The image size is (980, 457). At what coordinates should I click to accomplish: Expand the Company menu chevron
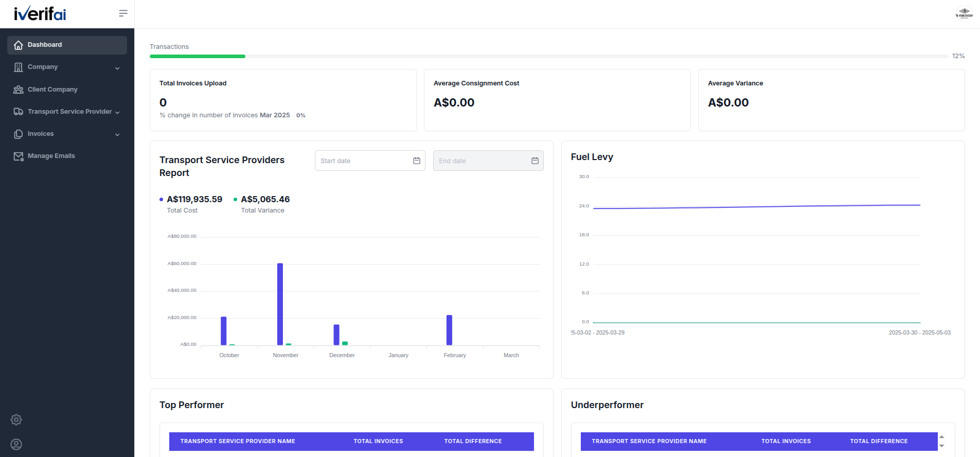117,68
